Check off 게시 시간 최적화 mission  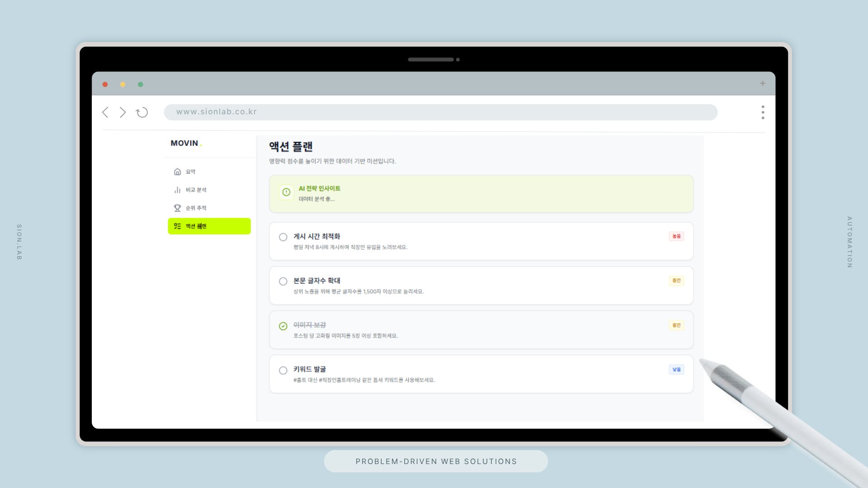[x=283, y=237]
